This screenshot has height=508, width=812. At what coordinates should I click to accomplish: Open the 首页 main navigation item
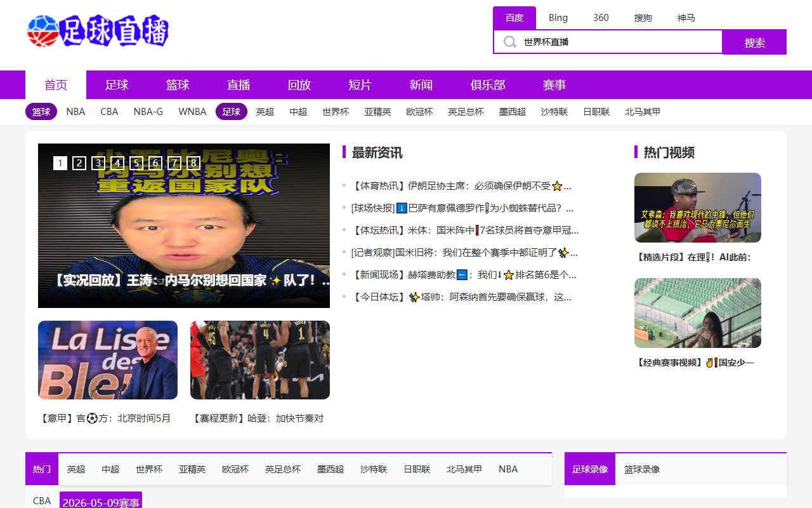(56, 85)
